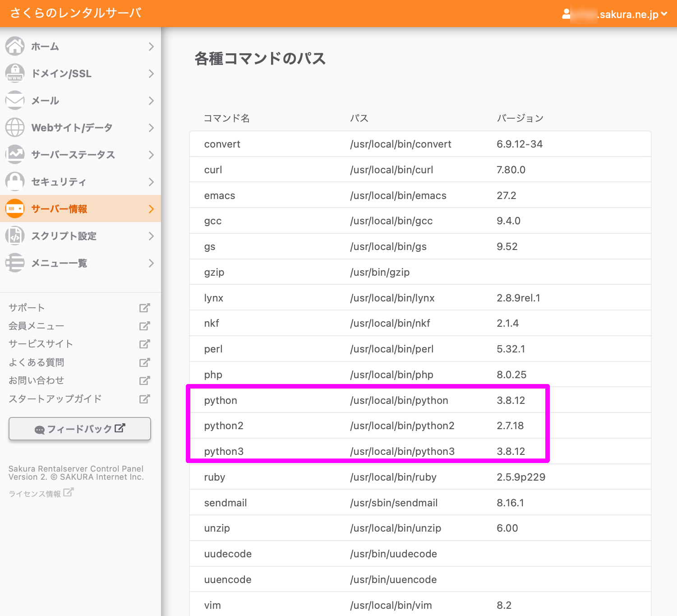The image size is (677, 616).
Task: Expand the メニュー一覧 chevron
Action: (151, 263)
